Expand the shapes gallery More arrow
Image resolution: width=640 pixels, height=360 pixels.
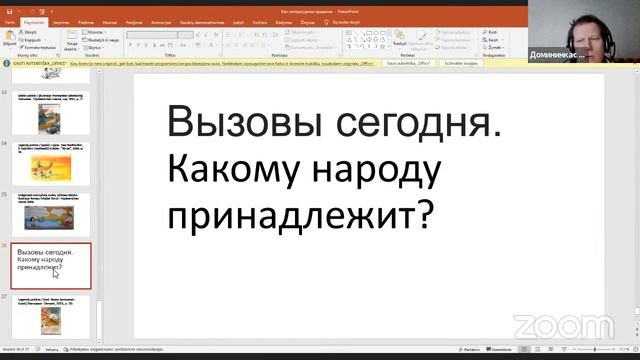point(389,47)
